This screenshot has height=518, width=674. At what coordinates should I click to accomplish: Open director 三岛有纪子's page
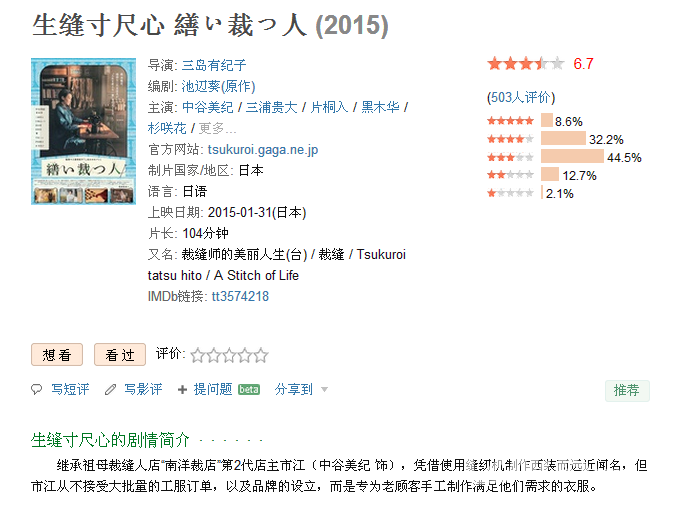coord(214,65)
